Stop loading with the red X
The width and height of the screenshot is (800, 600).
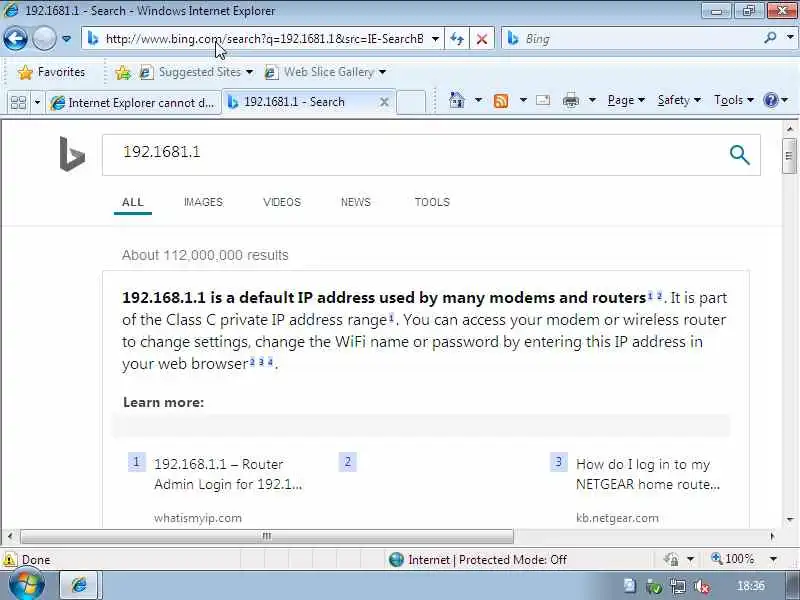[x=482, y=39]
